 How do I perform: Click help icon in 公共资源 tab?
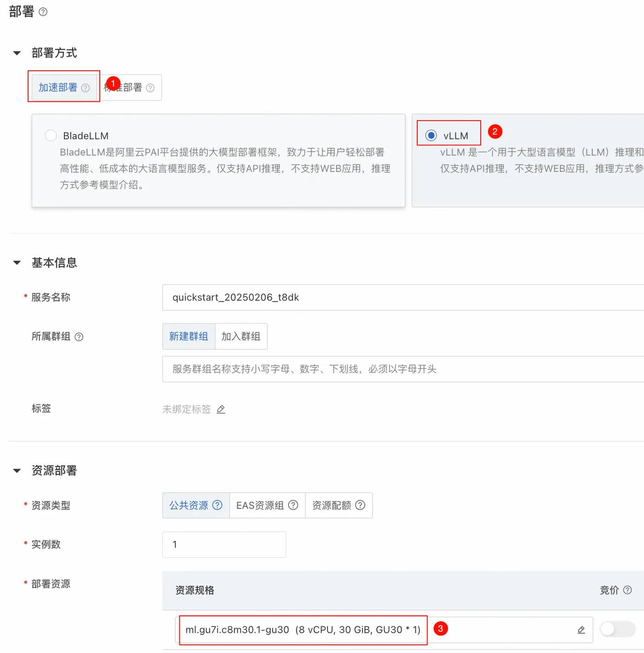[x=218, y=505]
